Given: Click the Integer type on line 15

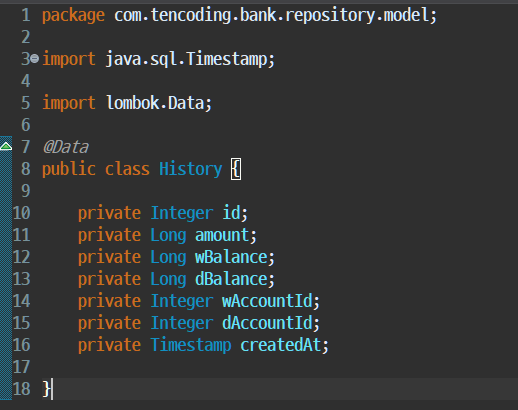Looking at the screenshot, I should tap(182, 323).
